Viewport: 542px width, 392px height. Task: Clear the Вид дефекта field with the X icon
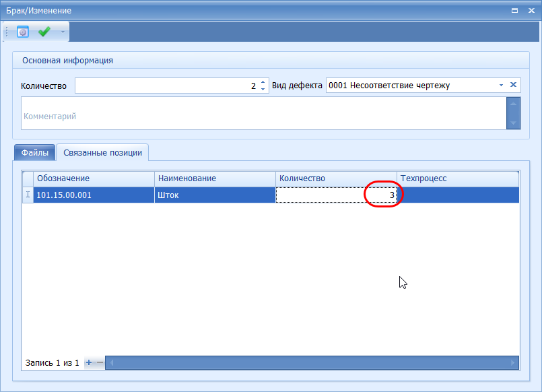[x=513, y=85]
